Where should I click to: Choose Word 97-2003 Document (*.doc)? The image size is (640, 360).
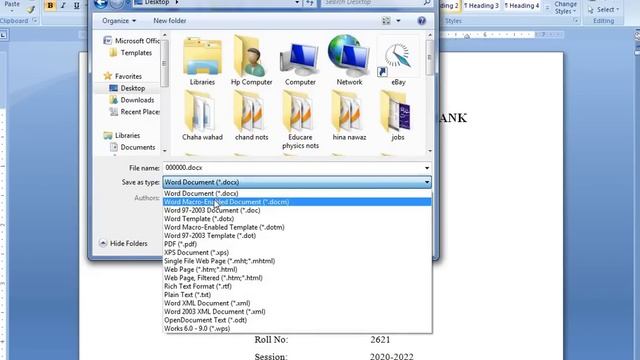297,210
